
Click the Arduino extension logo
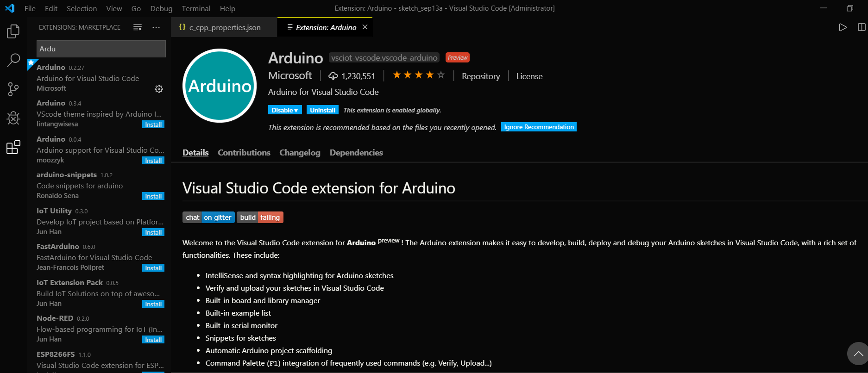pos(220,86)
